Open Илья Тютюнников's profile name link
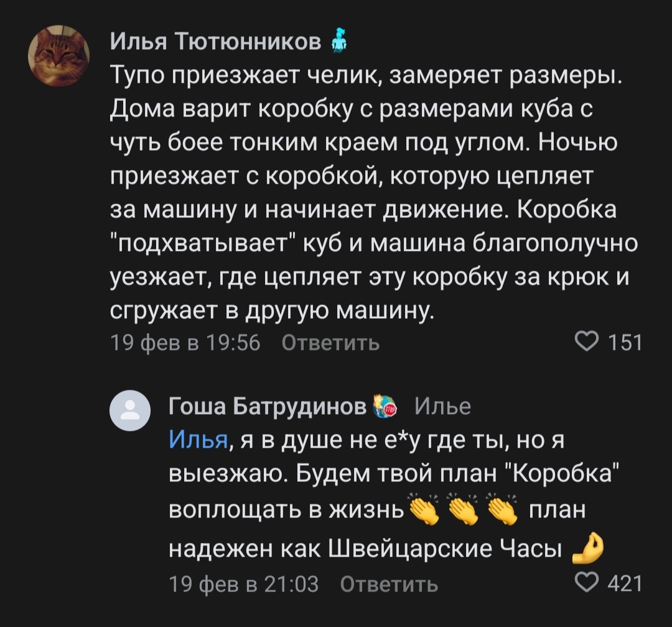This screenshot has width=672, height=627. [x=215, y=42]
